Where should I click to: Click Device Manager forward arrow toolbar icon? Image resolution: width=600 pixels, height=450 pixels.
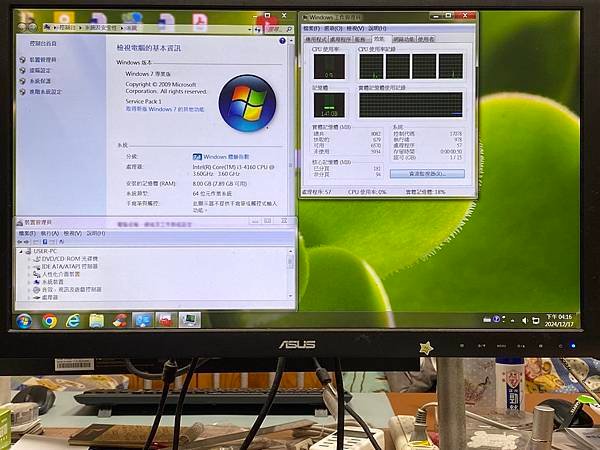click(27, 242)
